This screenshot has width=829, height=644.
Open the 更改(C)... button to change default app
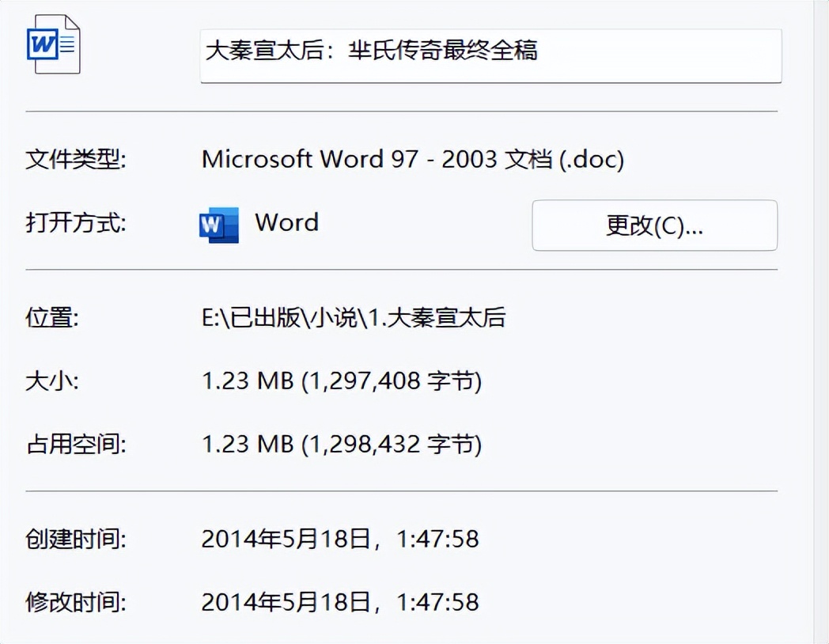(x=655, y=225)
